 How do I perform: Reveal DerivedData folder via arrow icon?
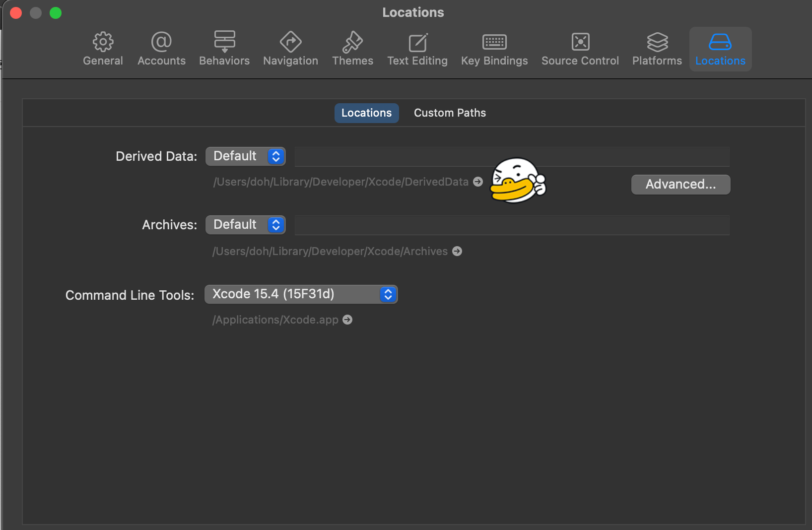pos(478,182)
